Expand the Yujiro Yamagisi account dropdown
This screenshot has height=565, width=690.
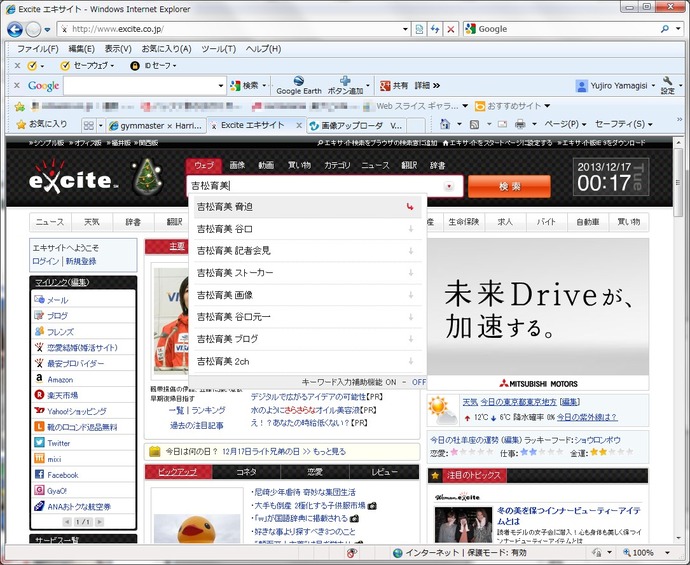coord(653,85)
